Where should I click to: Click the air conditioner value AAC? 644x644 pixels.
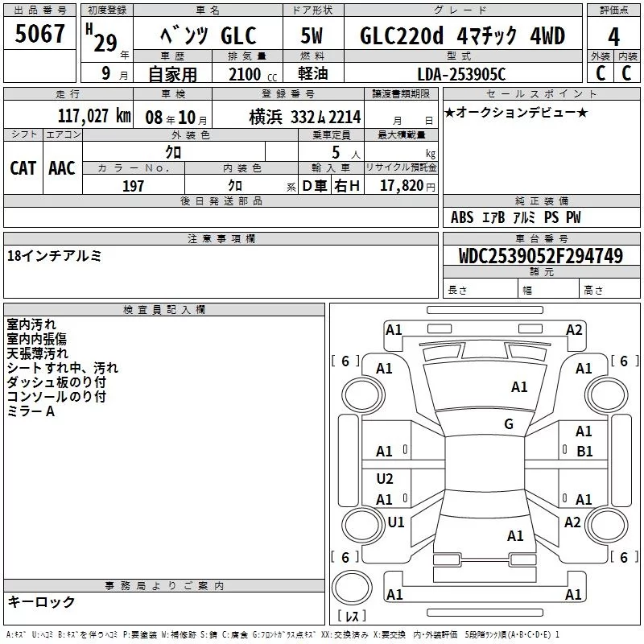point(62,168)
